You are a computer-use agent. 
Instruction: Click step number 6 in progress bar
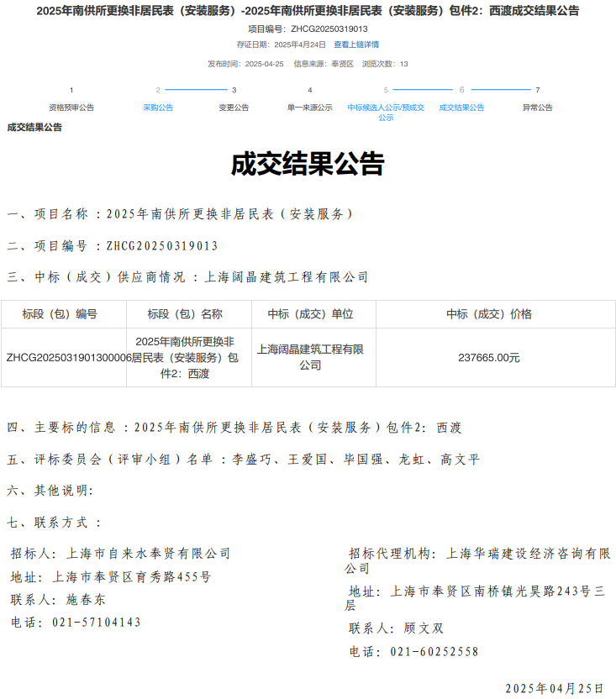461,90
